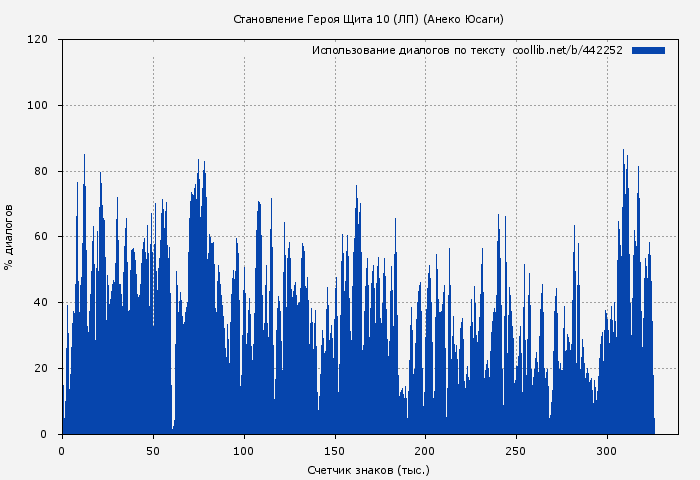
Task: Select the 80 tick label on the y-axis
Action: pos(41,171)
